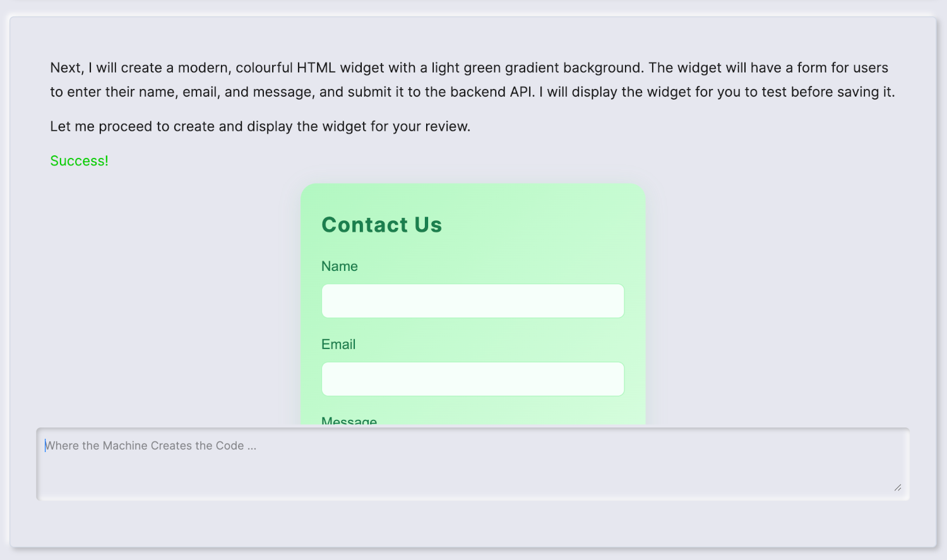The width and height of the screenshot is (947, 560).
Task: Click the partially visible 'Message' label
Action: [x=349, y=420]
